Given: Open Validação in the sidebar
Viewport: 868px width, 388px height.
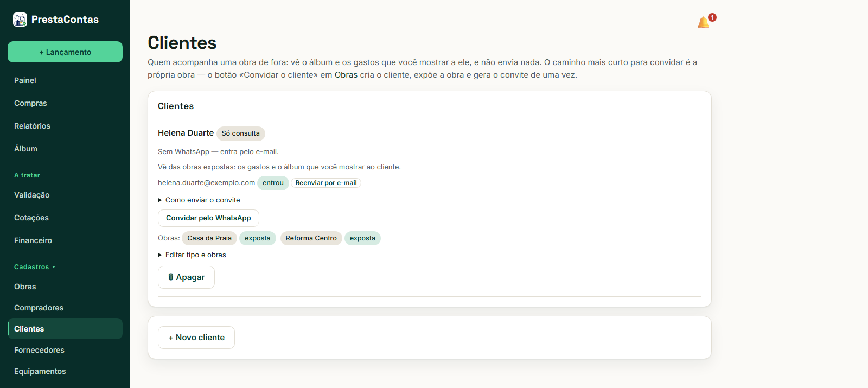Looking at the screenshot, I should coord(65,195).
